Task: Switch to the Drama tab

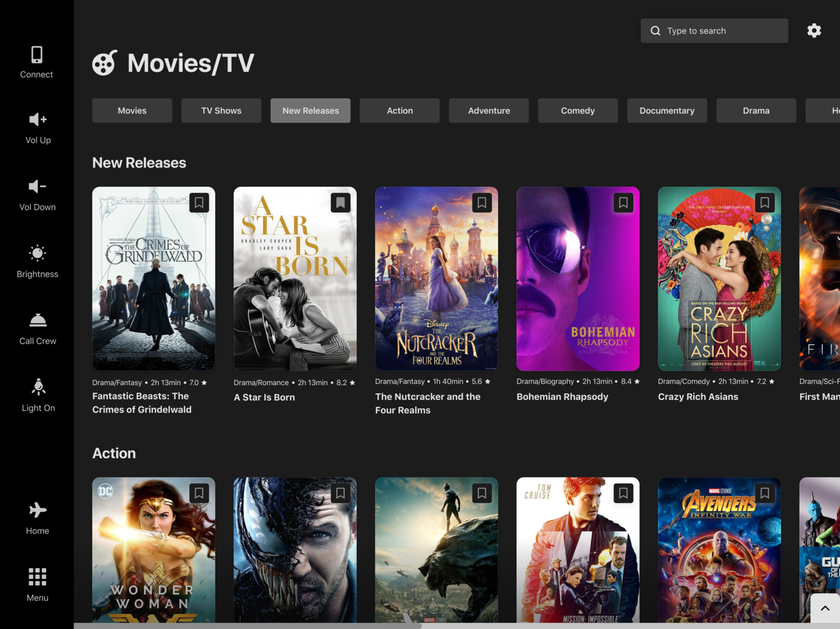Action: [x=756, y=111]
